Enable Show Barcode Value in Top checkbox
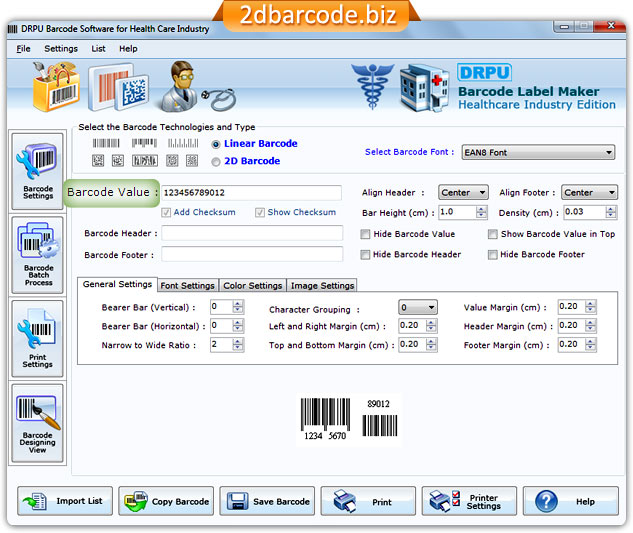 (x=493, y=234)
